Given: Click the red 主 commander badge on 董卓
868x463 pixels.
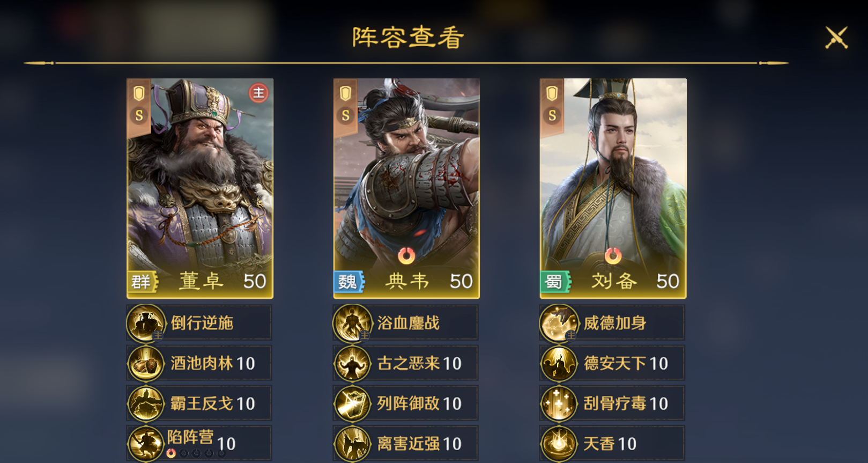Looking at the screenshot, I should 258,93.
